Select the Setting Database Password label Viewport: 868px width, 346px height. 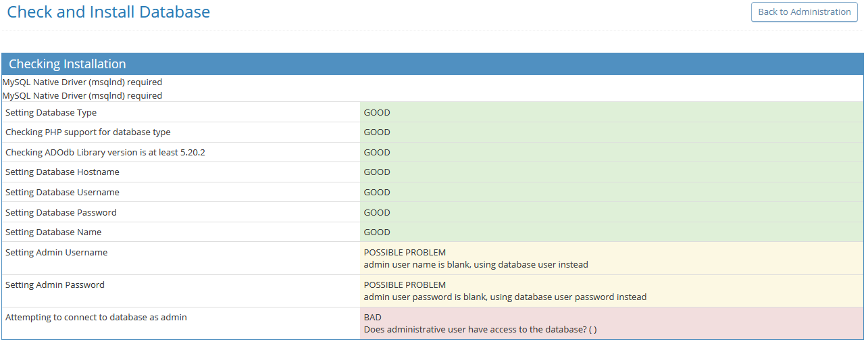pyautogui.click(x=61, y=212)
